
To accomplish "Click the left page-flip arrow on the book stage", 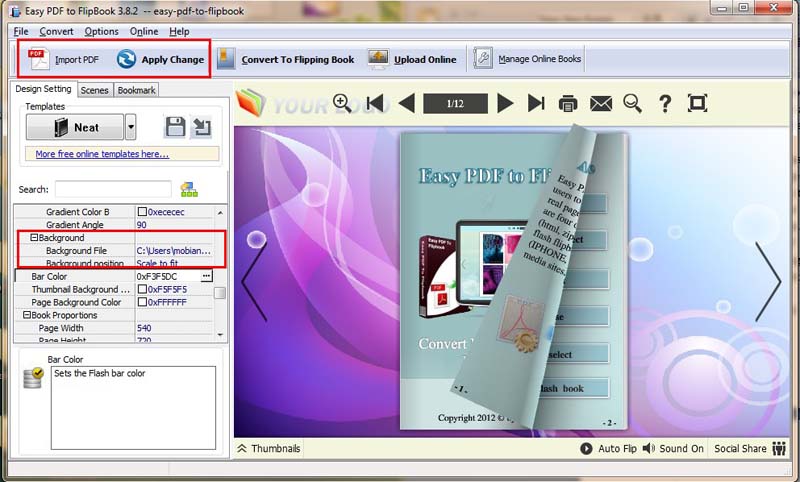I will click(254, 282).
